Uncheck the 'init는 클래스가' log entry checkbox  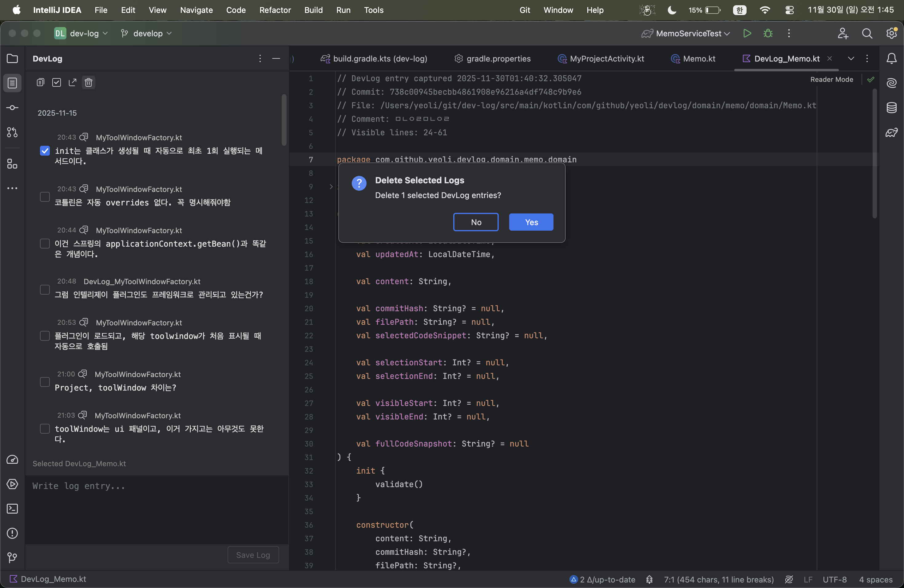coord(45,151)
